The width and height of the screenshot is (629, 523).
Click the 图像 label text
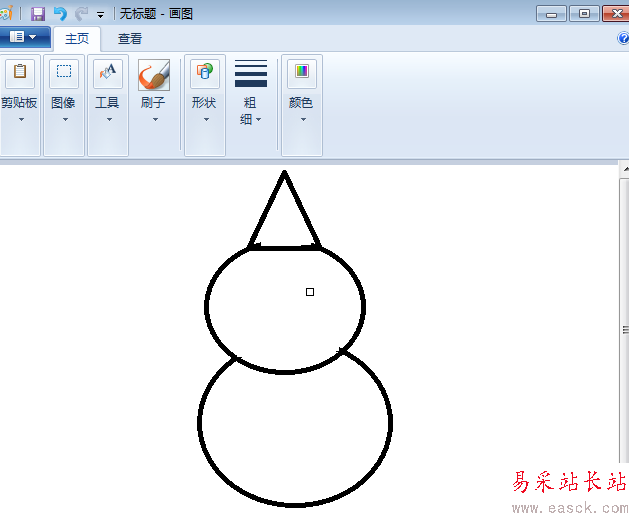(x=63, y=103)
